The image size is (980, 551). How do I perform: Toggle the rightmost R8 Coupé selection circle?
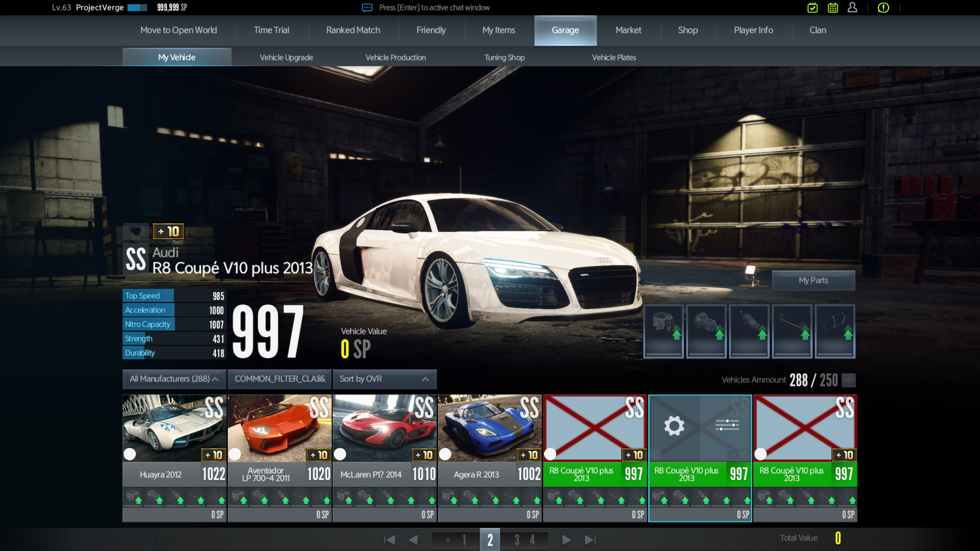click(x=760, y=454)
